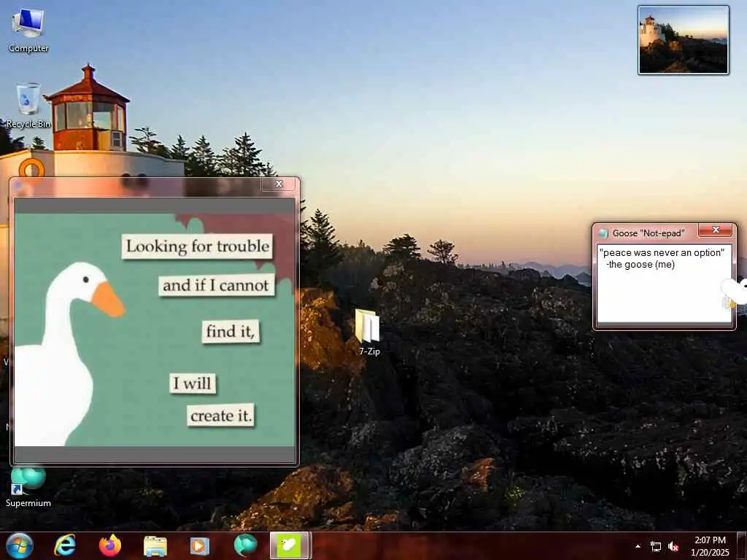Open Windows Media Player from taskbar

[200, 546]
